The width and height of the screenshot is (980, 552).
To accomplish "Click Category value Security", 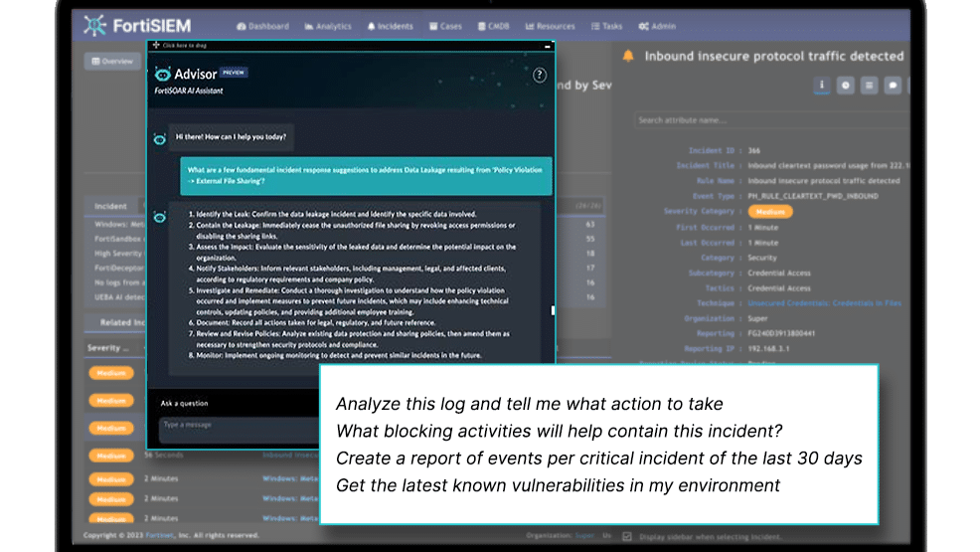I will pyautogui.click(x=762, y=258).
